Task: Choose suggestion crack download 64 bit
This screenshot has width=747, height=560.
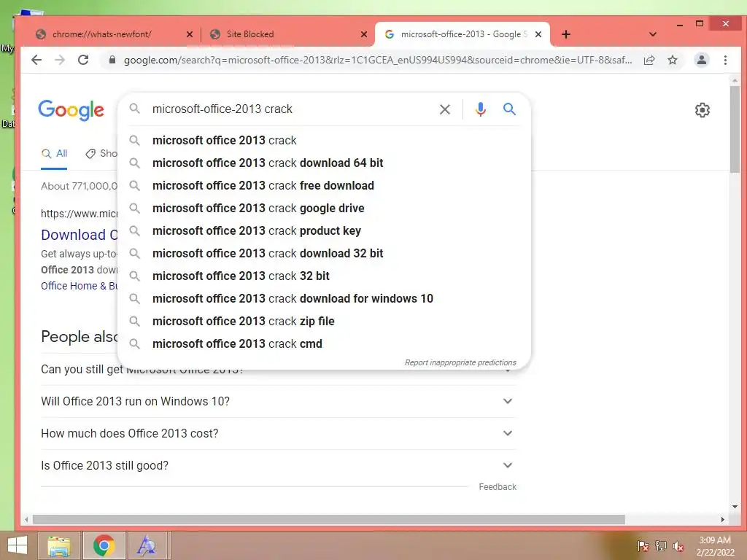Action: (324, 163)
